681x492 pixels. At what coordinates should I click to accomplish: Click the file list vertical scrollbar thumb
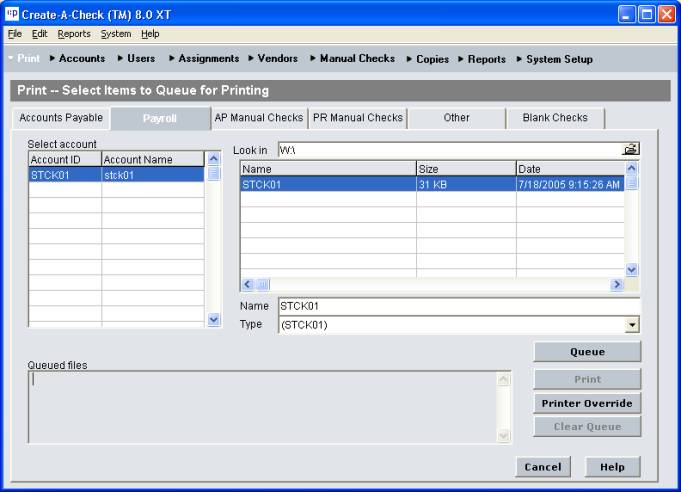click(x=631, y=182)
